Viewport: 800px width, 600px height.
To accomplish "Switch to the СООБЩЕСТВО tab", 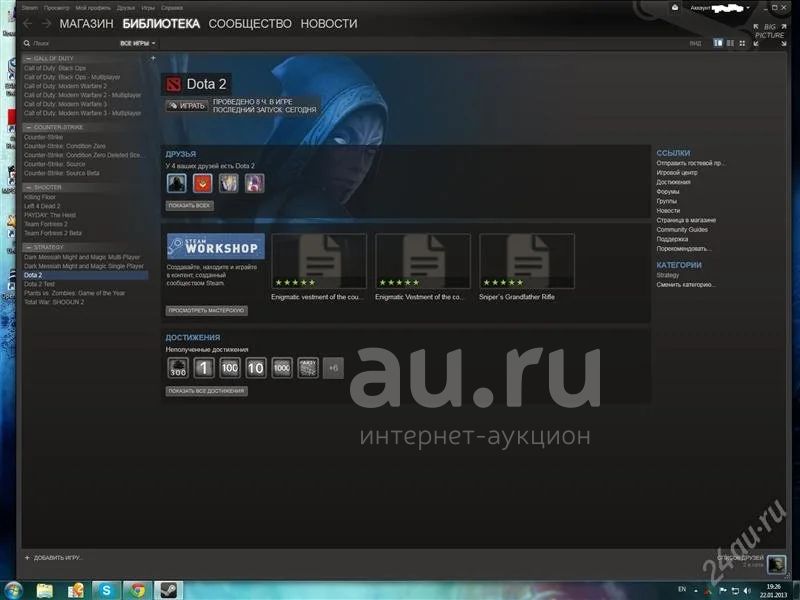I will coord(250,23).
